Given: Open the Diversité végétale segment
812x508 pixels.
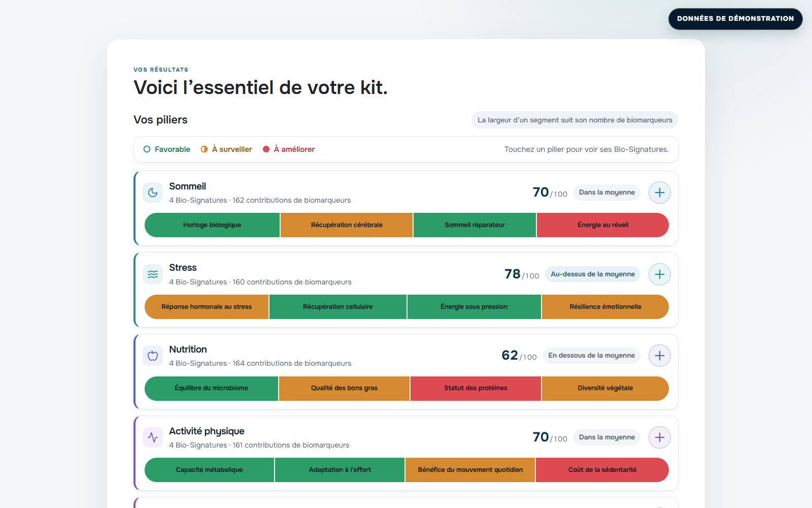Looking at the screenshot, I should click(605, 388).
